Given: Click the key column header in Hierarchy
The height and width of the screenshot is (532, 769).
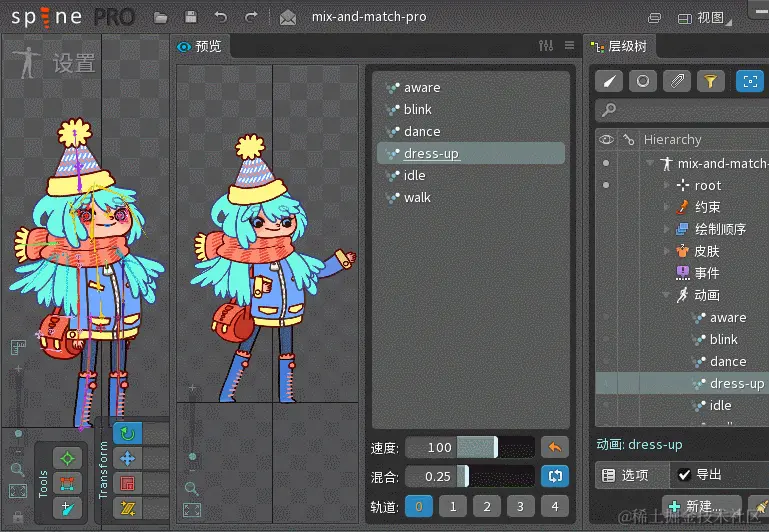Looking at the screenshot, I should (629, 140).
